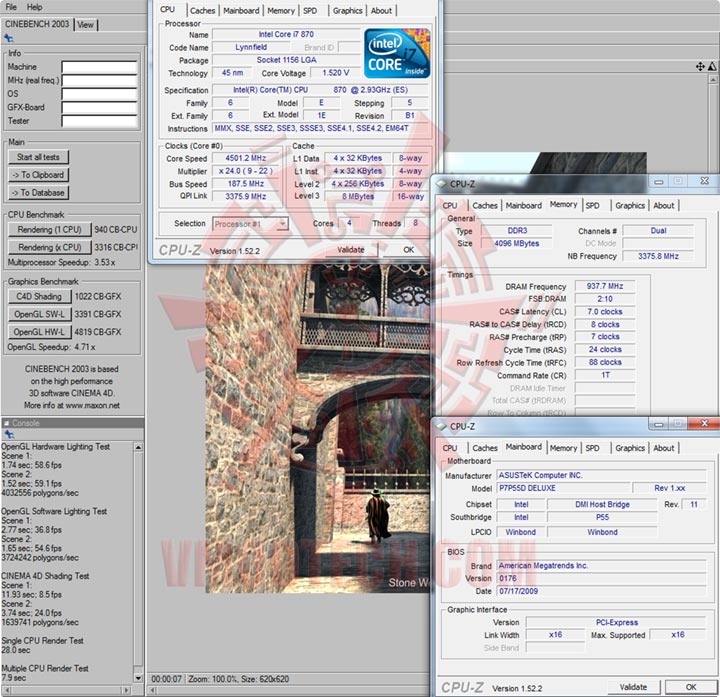This screenshot has height=697, width=720.
Task: Run the C4D Shading test
Action: 39,297
